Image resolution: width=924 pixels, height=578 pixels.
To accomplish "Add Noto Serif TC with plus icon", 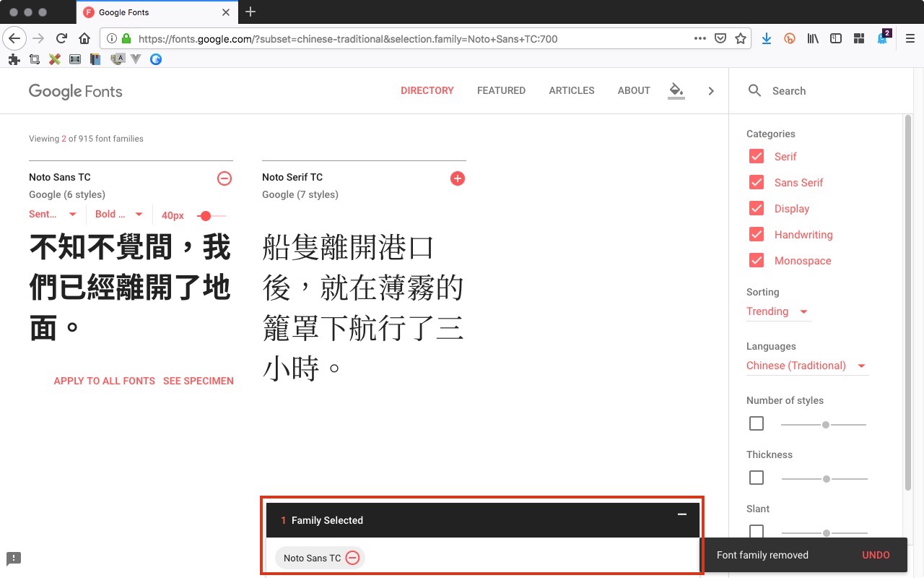I will pos(458,178).
